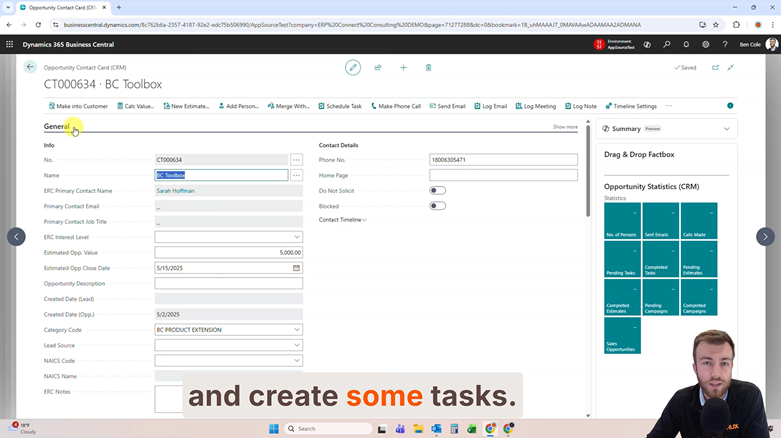The height and width of the screenshot is (438, 781).
Task: Click Send Email action
Action: point(447,106)
